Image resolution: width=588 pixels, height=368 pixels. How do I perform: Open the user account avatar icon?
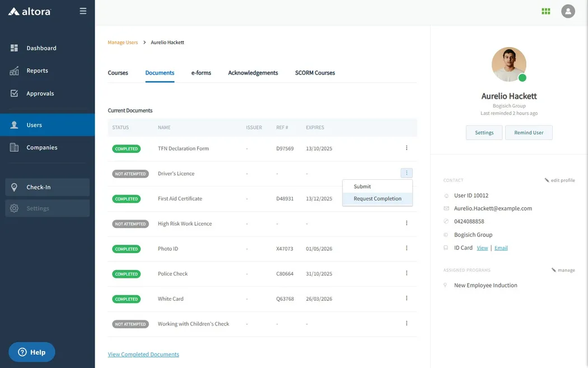pyautogui.click(x=568, y=11)
